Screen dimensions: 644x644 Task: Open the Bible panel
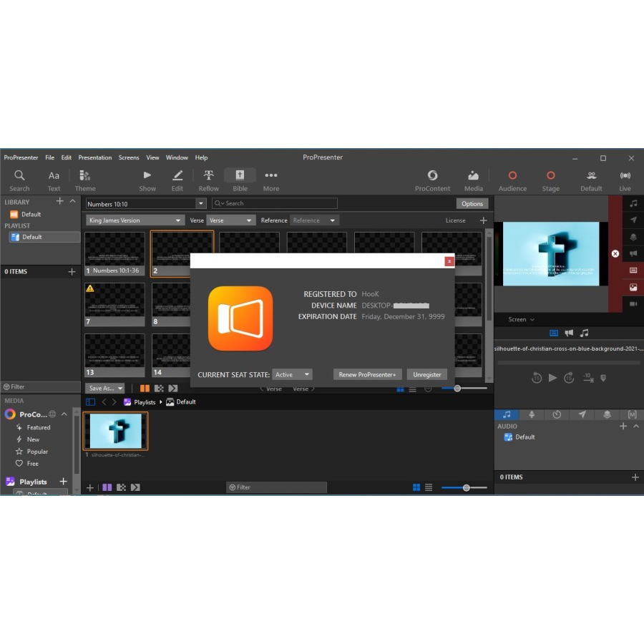click(x=240, y=181)
